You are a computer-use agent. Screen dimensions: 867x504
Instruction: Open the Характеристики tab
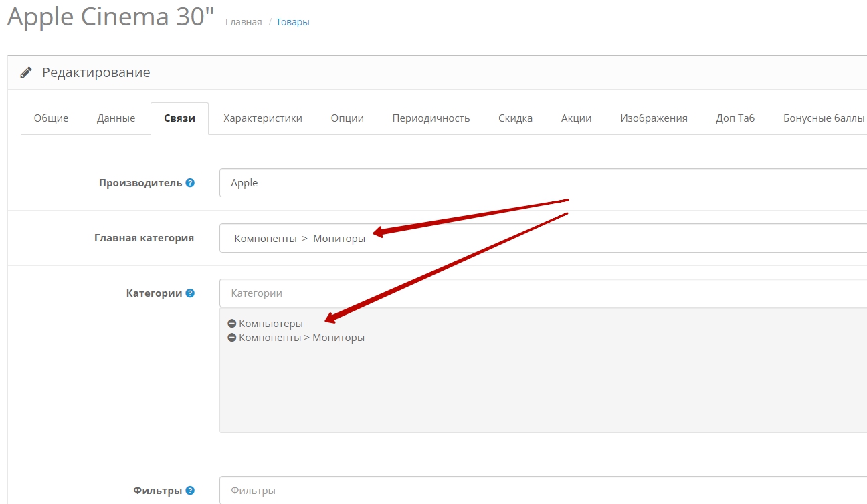(263, 118)
